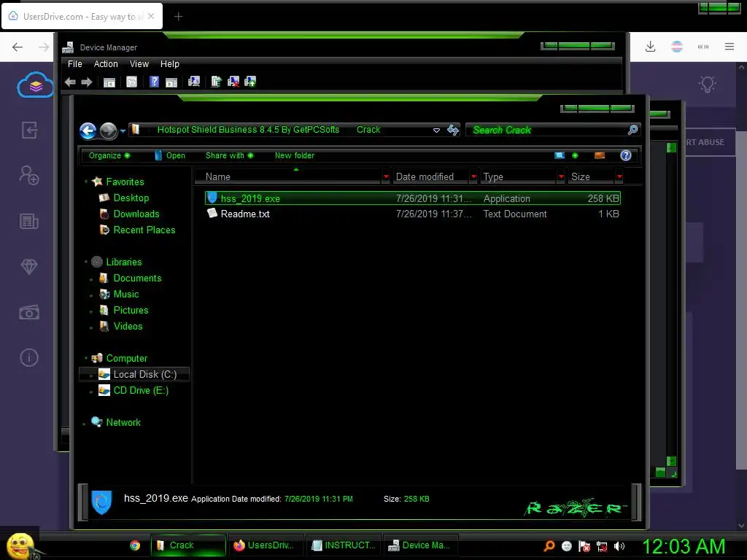747x560 pixels.
Task: Click Hotspot Shield Business breadcrumb in address bar
Action: click(x=248, y=130)
